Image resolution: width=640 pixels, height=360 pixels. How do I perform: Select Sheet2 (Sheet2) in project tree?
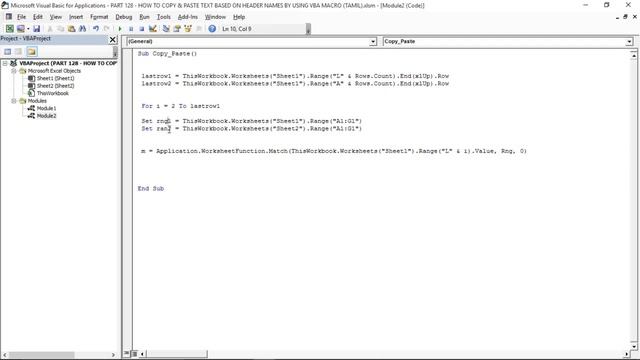[x=56, y=86]
